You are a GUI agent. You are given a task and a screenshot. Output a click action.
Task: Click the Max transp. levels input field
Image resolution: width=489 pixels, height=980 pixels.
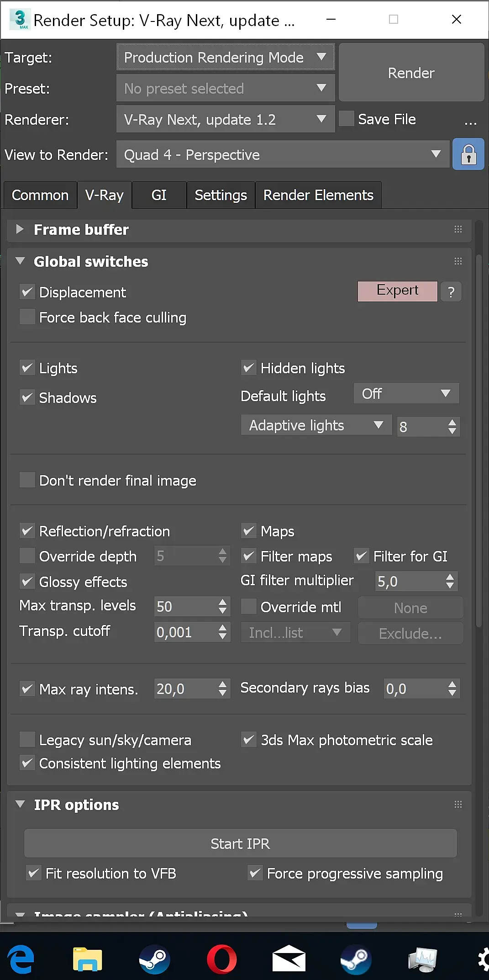point(185,606)
